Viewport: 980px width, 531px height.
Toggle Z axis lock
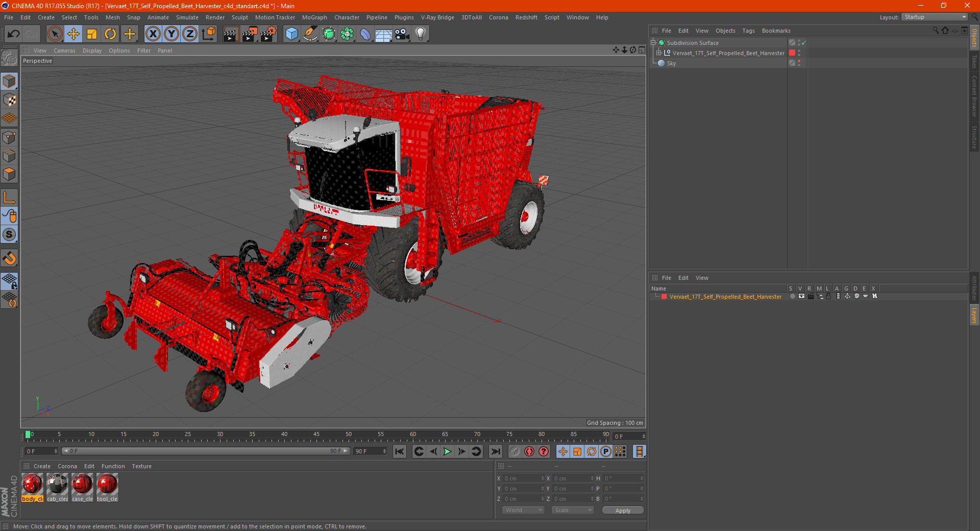pyautogui.click(x=190, y=34)
